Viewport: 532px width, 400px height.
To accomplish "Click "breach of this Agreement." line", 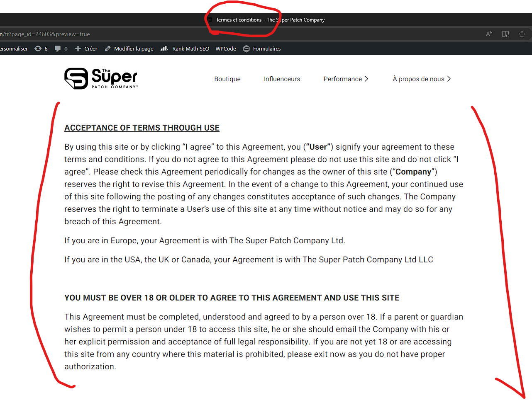I will click(x=113, y=221).
